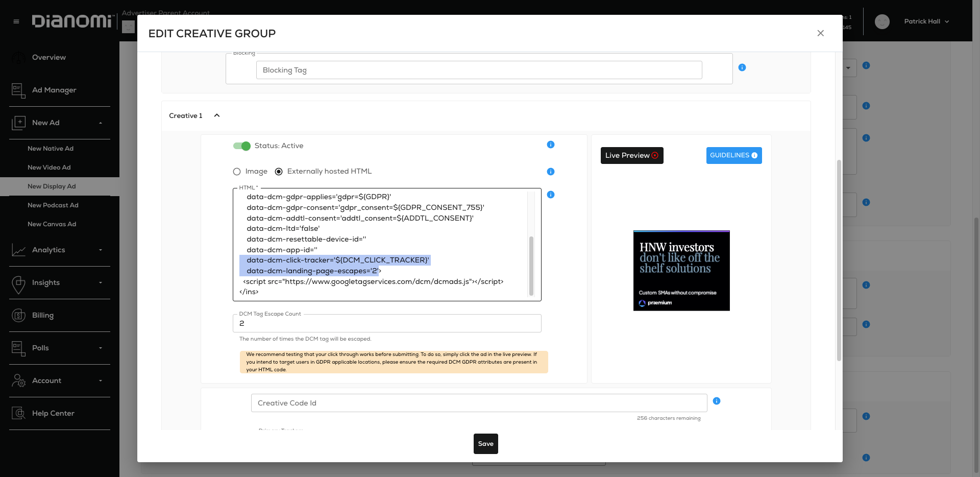
Task: Toggle the Status: Active switch
Action: tap(242, 146)
